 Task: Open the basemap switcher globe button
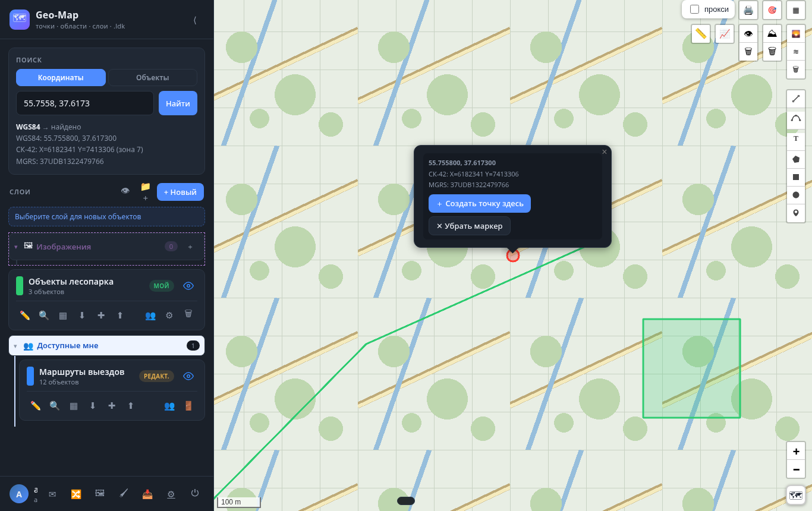796,495
